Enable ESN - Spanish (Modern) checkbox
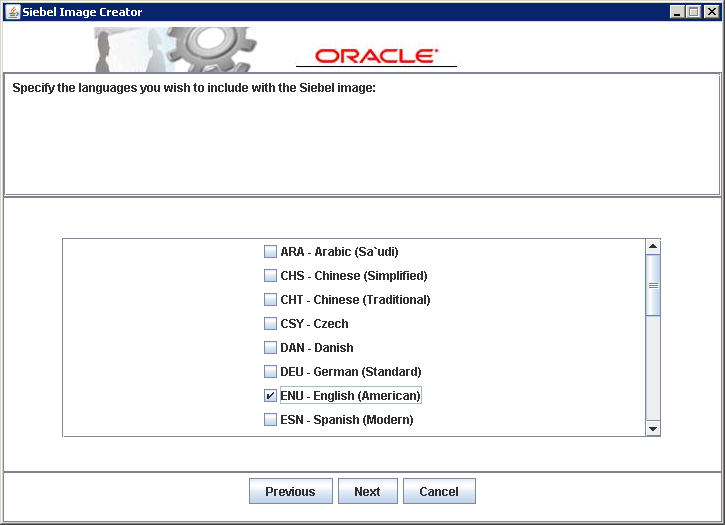The image size is (725, 525). [270, 420]
